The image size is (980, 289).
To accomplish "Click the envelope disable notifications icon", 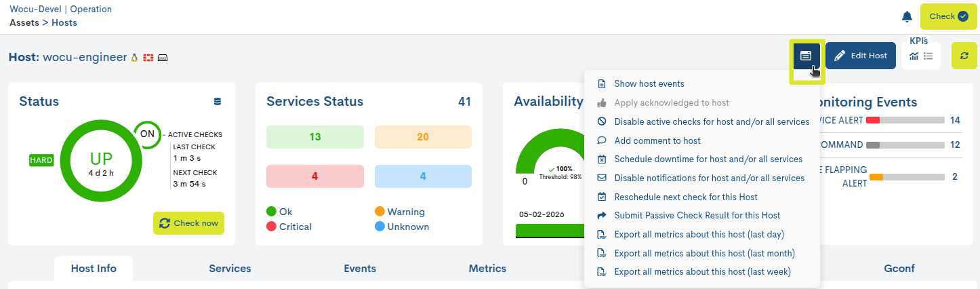I will click(601, 178).
